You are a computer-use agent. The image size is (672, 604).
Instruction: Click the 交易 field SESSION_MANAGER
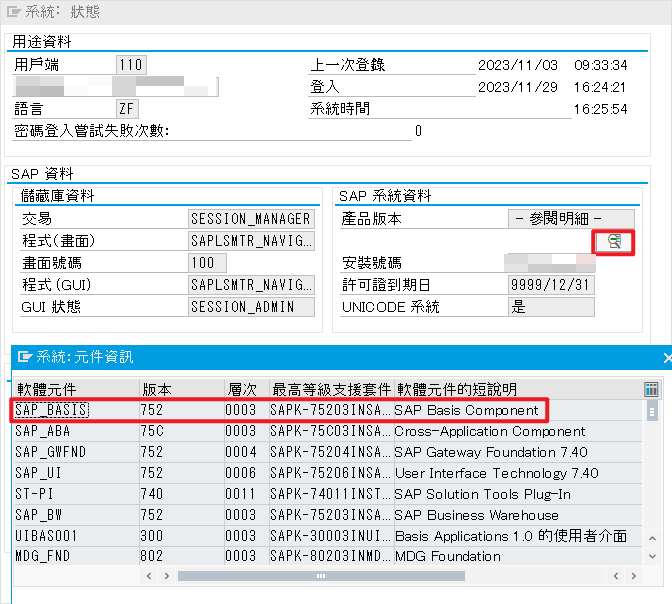coord(251,219)
